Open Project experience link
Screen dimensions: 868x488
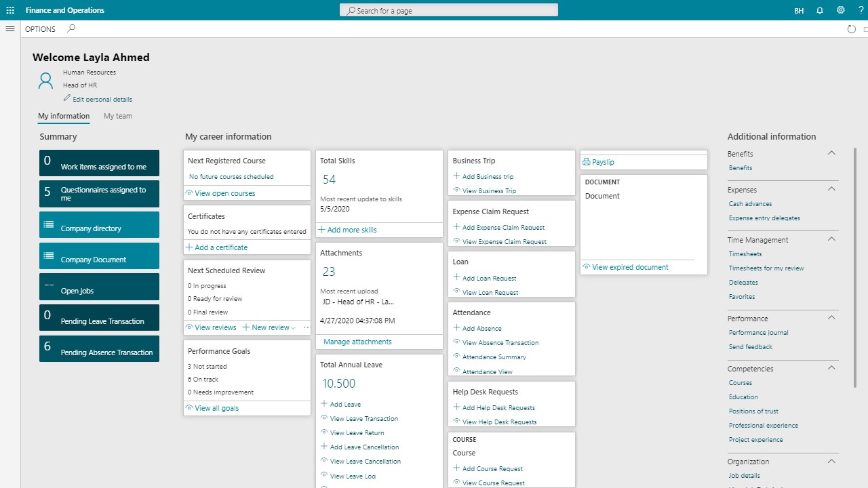[x=755, y=440]
